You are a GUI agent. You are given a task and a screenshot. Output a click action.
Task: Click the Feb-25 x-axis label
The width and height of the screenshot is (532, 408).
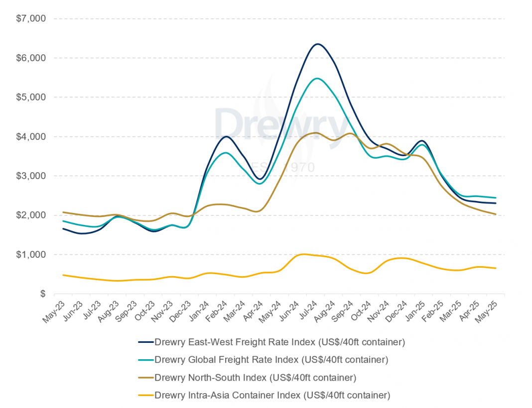click(432, 312)
